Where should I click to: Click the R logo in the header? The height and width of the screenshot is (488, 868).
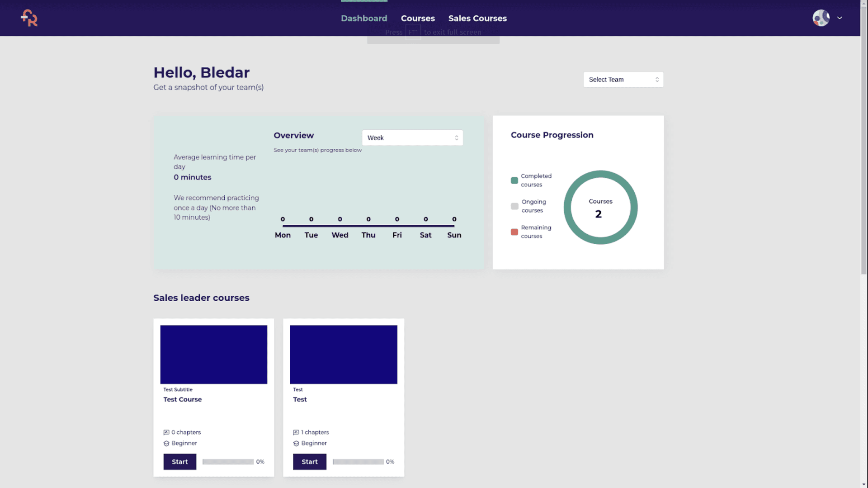point(29,18)
